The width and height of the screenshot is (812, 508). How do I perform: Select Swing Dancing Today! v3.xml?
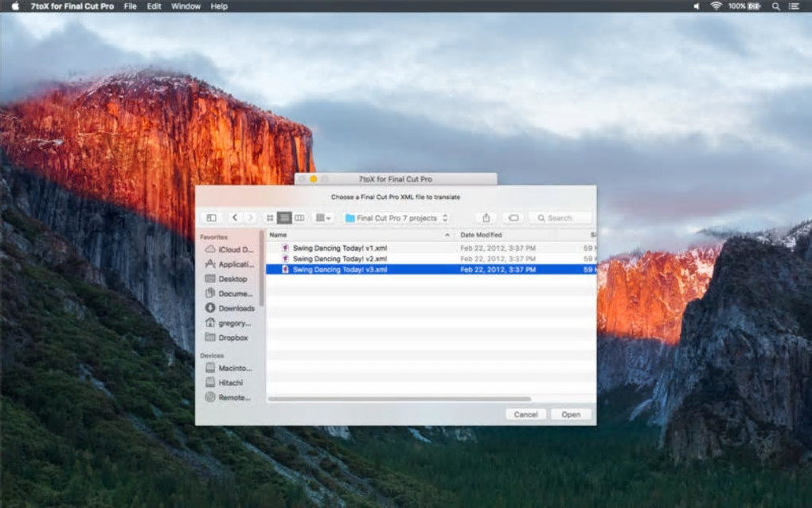tap(431, 270)
